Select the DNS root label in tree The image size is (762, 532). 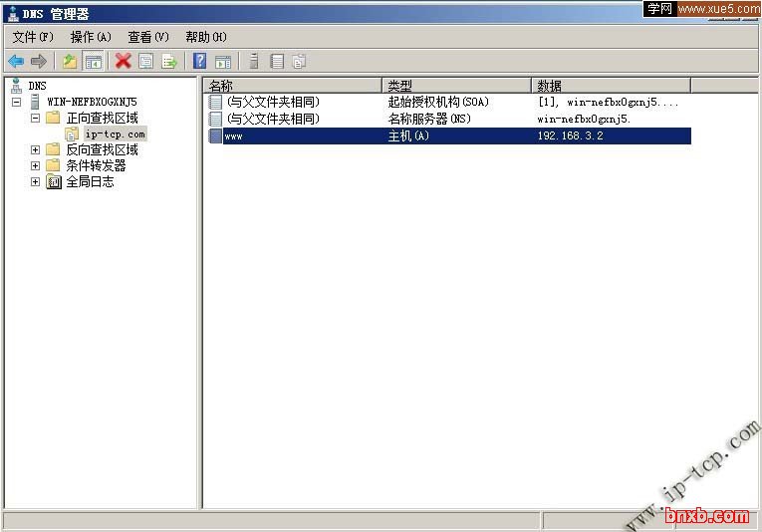click(x=38, y=86)
